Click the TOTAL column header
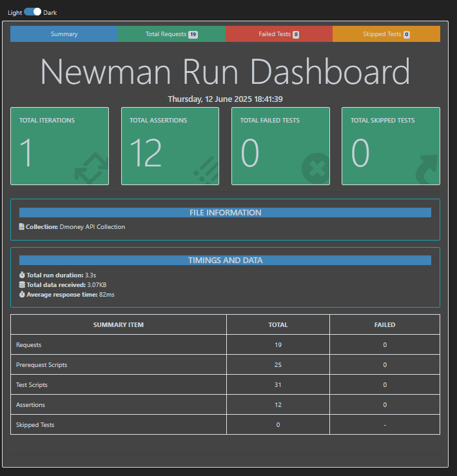Screen dimensions: 457x476 tap(278, 324)
